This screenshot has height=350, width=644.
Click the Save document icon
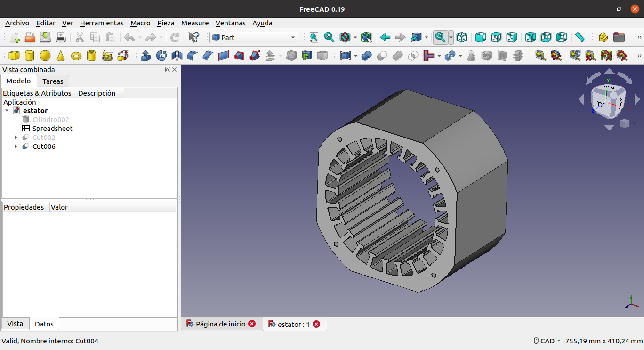(x=45, y=38)
